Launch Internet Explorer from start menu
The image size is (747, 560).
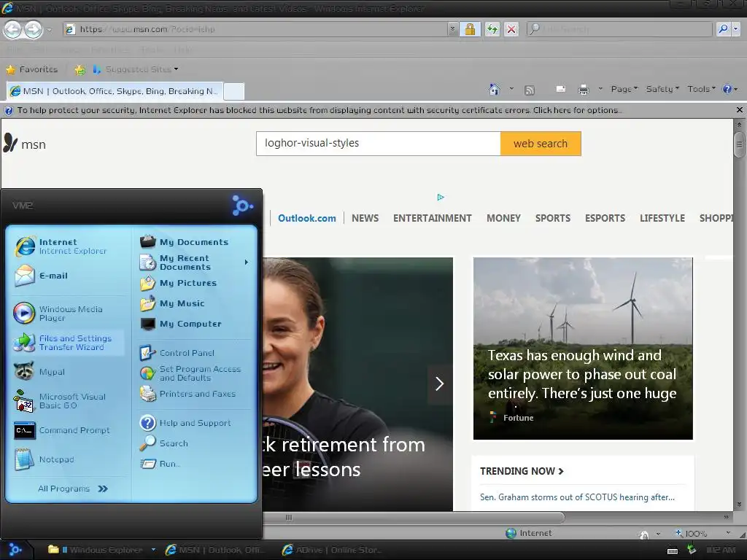[x=66, y=246]
